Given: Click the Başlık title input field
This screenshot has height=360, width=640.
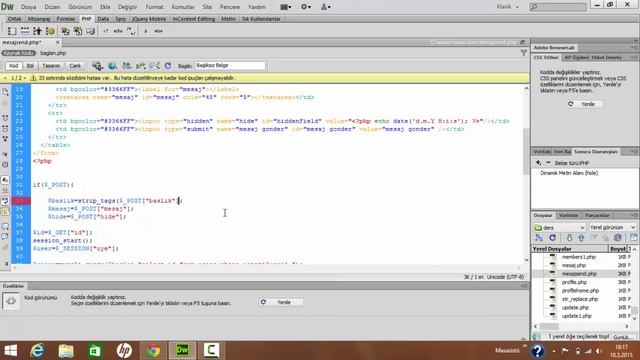Looking at the screenshot, I should click(230, 66).
